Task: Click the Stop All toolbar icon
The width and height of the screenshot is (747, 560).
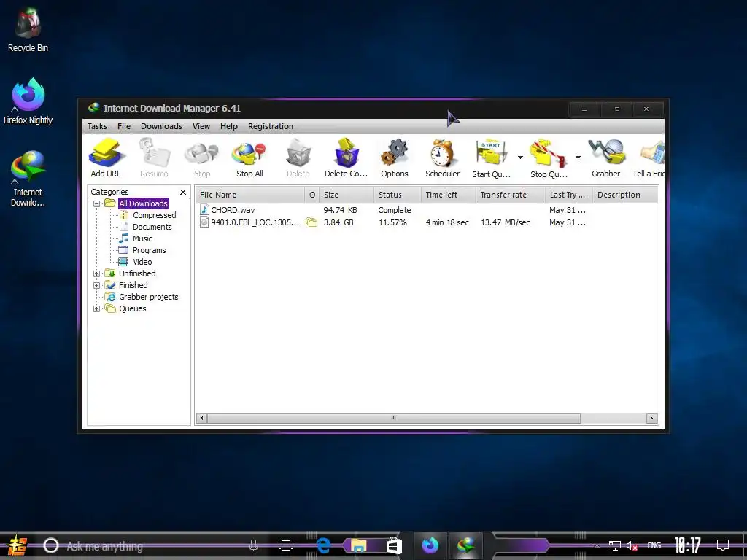Action: pyautogui.click(x=249, y=158)
